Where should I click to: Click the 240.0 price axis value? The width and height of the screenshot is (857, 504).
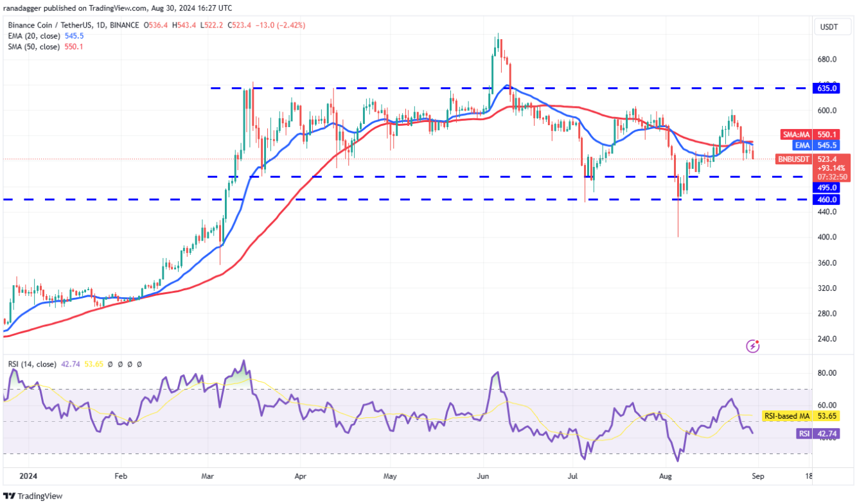click(827, 338)
